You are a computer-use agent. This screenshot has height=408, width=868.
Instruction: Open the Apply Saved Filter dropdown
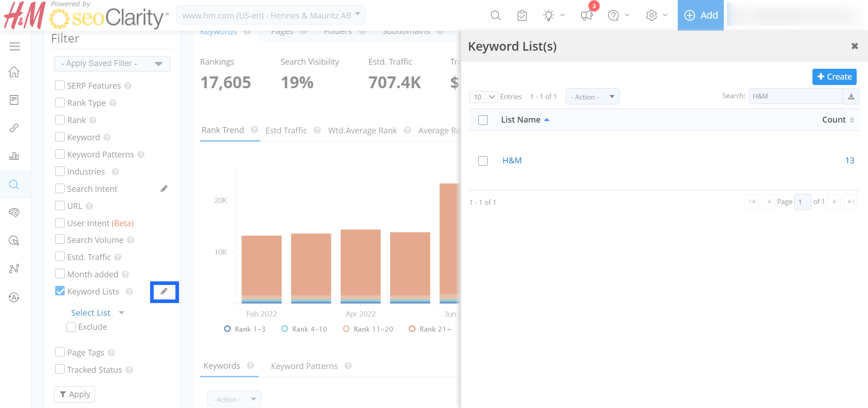[x=112, y=64]
